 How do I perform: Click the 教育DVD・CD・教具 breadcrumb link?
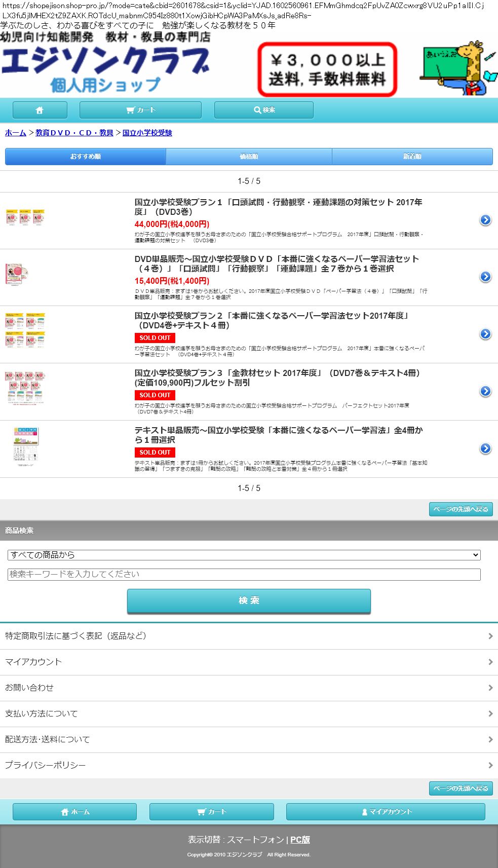[74, 133]
